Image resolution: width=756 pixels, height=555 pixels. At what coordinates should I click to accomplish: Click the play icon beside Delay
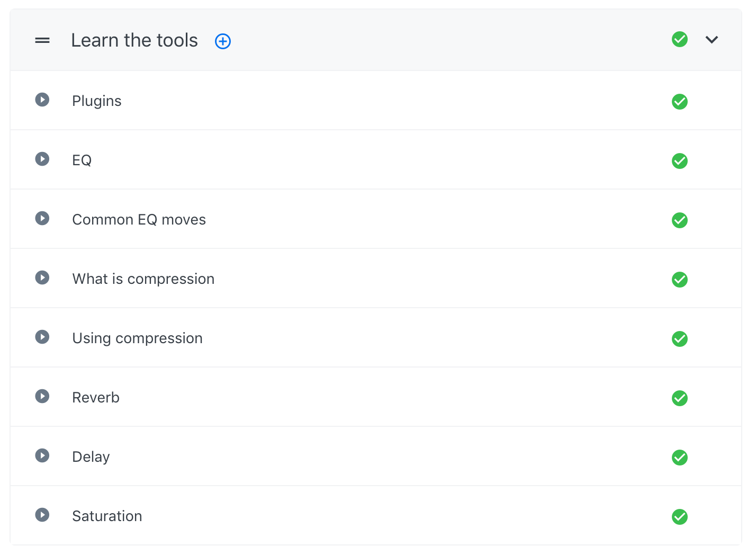(42, 455)
